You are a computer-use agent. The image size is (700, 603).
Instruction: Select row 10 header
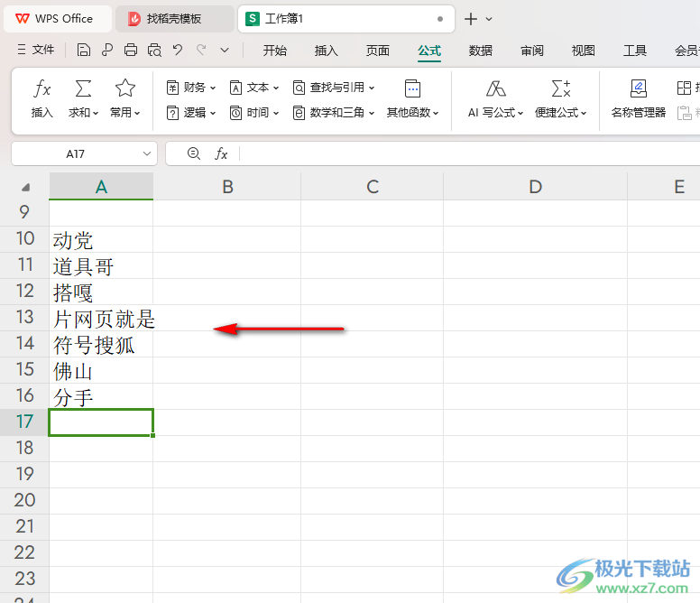click(24, 239)
